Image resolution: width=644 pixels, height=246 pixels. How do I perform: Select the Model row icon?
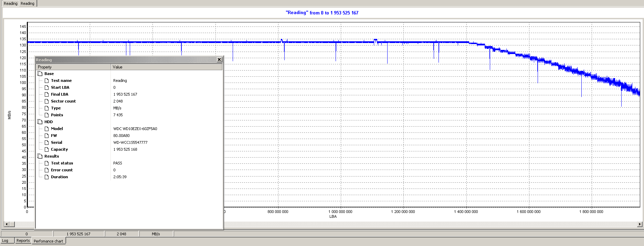[x=47, y=129]
